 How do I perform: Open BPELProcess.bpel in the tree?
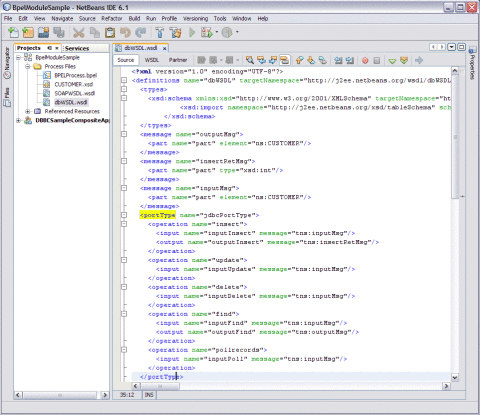click(x=75, y=75)
